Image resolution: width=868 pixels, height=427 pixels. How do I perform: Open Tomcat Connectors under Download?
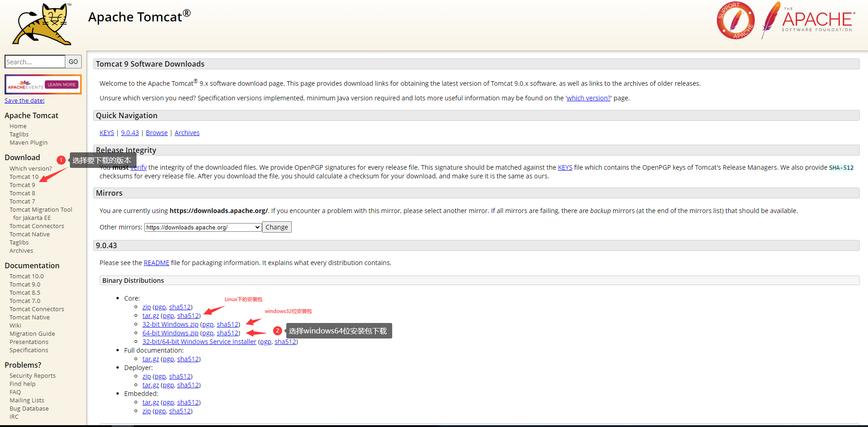[x=37, y=226]
